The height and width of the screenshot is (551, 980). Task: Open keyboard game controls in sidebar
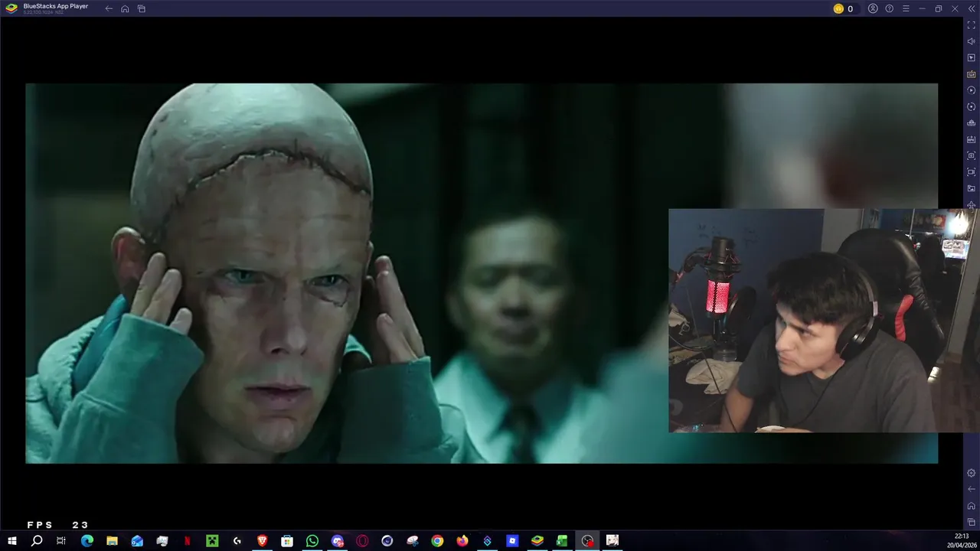click(x=972, y=74)
